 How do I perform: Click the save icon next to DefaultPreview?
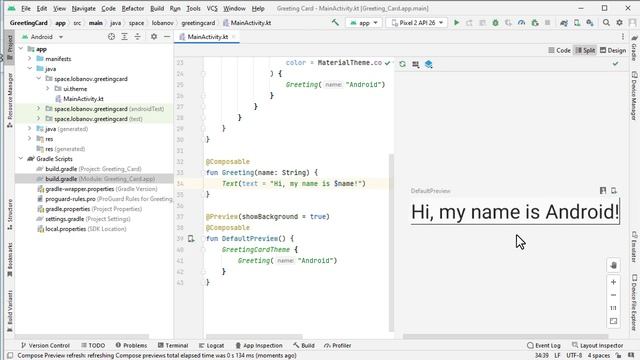point(603,191)
